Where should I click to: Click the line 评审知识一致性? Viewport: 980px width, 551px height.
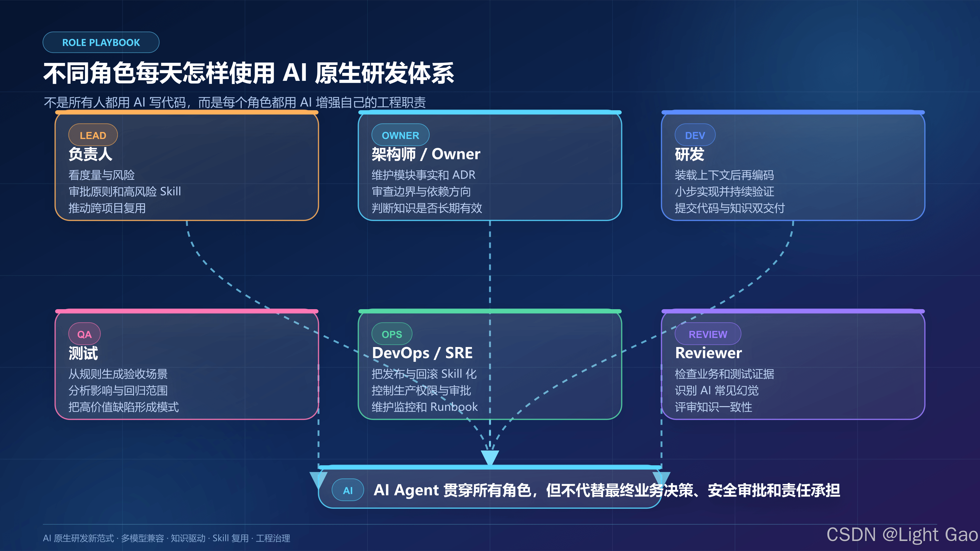tap(713, 407)
